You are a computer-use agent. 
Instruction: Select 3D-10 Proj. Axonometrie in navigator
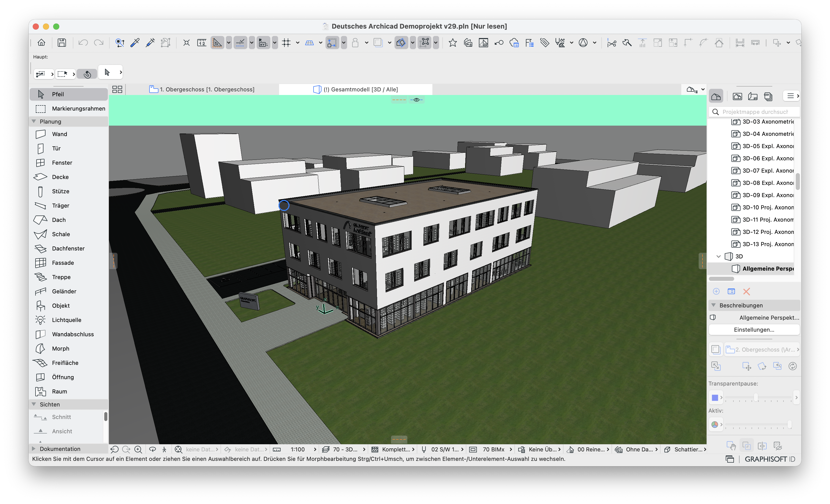[762, 207]
